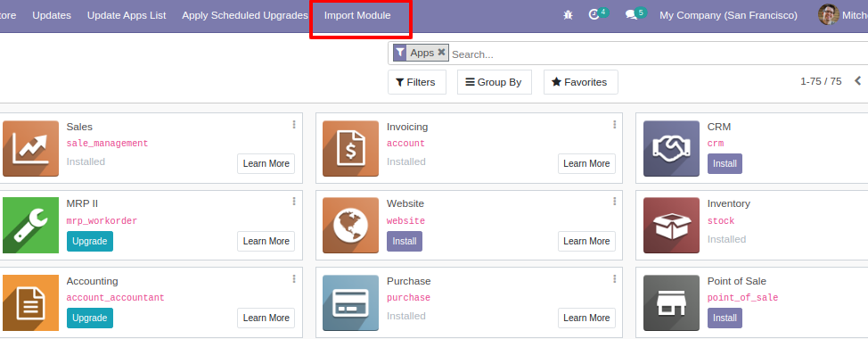Install the Website app
Image resolution: width=868 pixels, height=339 pixels.
coord(405,242)
